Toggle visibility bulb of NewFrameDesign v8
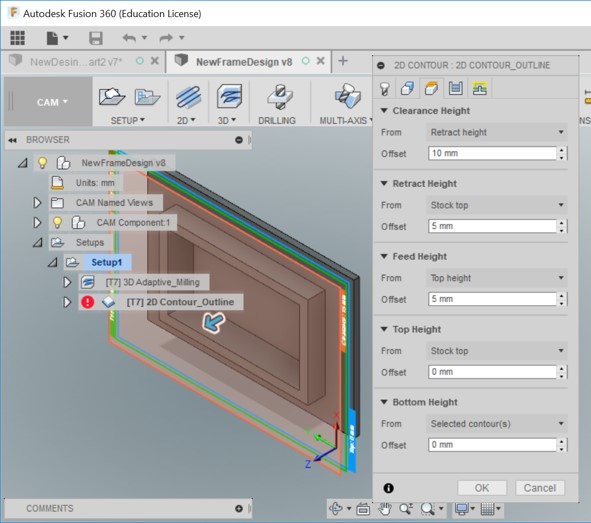This screenshot has height=523, width=591. (43, 163)
